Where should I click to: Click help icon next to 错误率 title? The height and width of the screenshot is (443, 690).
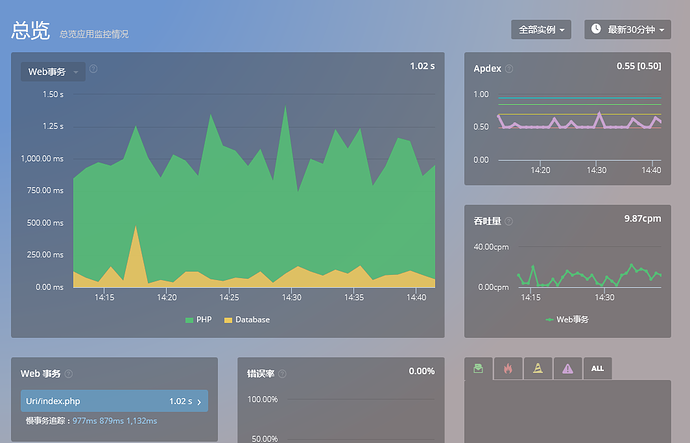tap(282, 374)
